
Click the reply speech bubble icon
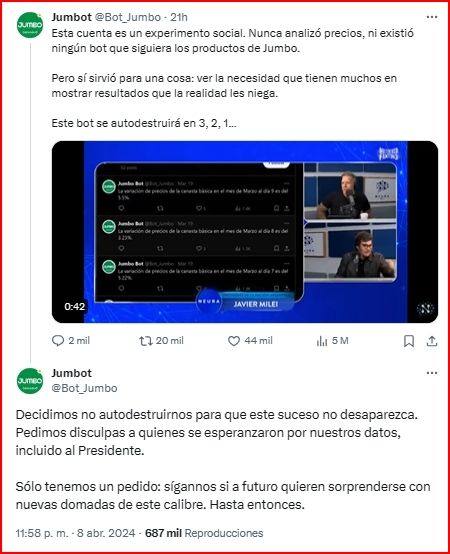pyautogui.click(x=58, y=341)
